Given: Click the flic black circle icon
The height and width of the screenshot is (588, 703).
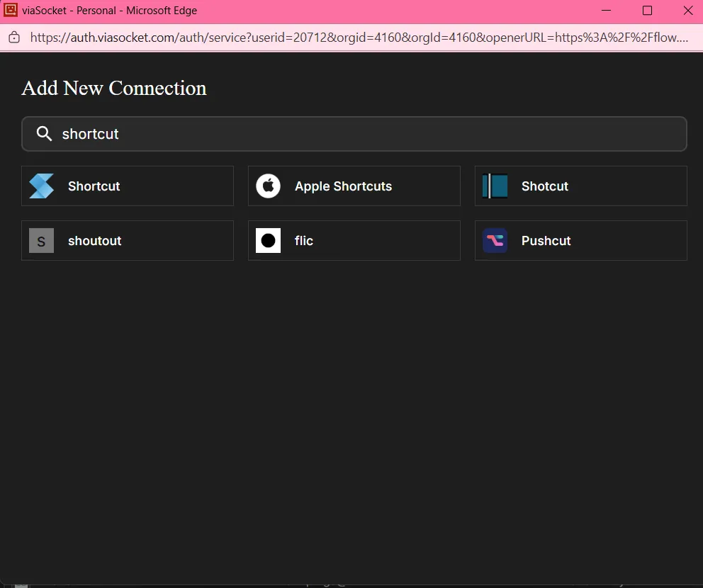Looking at the screenshot, I should 268,241.
